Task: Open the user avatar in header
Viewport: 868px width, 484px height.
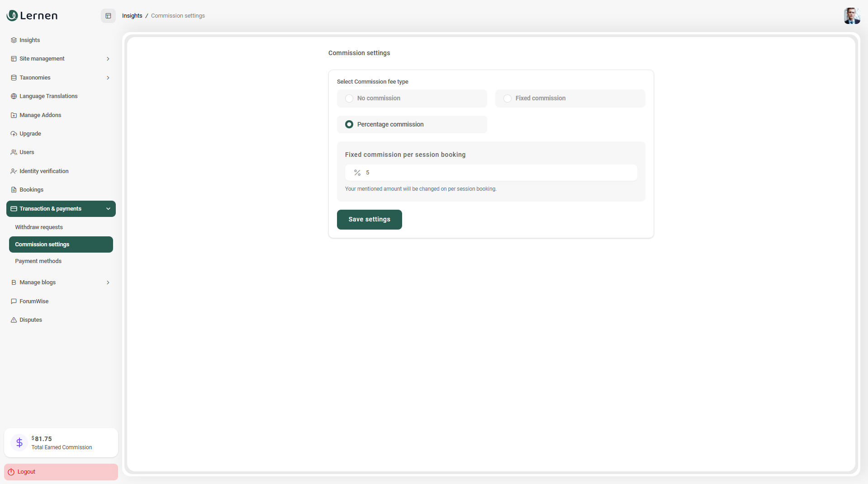Action: coord(852,16)
